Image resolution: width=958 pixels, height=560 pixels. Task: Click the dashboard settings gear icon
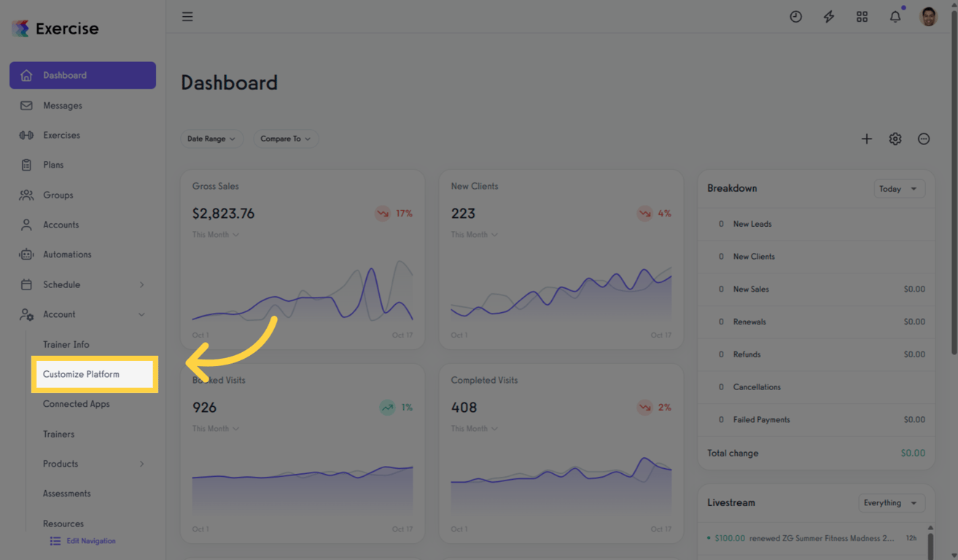pos(895,139)
